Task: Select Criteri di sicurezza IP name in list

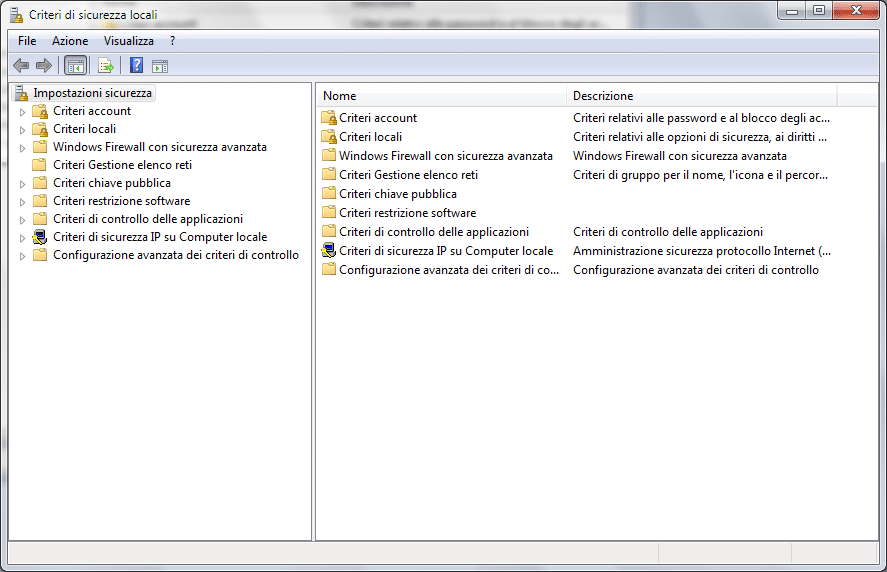Action: point(446,251)
